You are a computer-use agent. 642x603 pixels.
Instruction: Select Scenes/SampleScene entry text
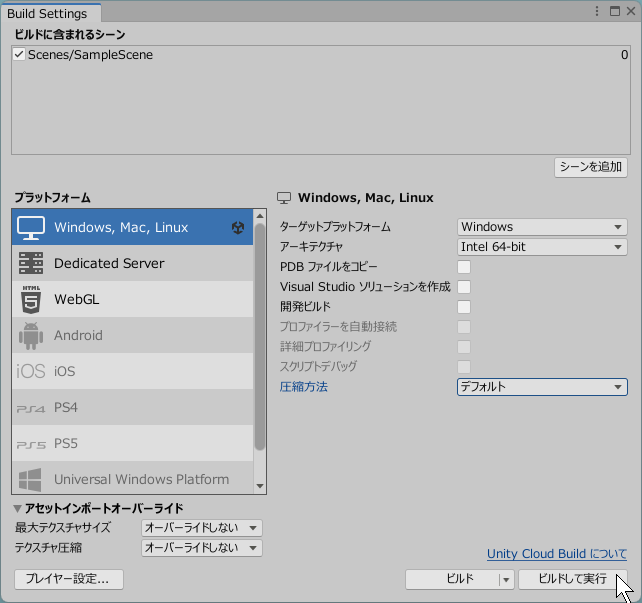coord(90,54)
